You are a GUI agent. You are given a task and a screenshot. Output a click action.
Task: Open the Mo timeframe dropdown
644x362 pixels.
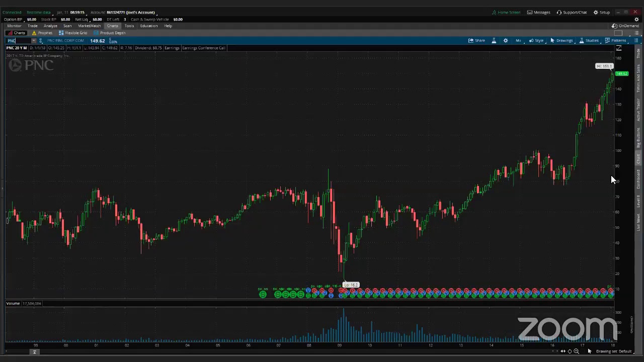518,40
